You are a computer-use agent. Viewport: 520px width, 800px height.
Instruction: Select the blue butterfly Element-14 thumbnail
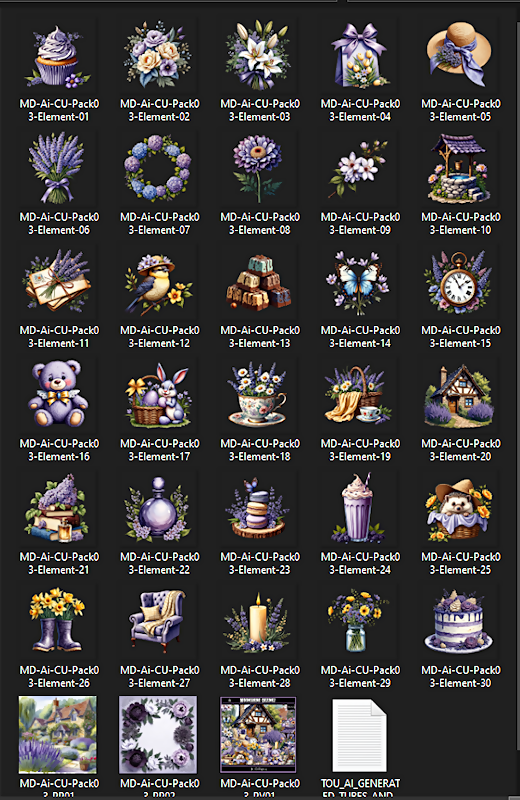tap(359, 282)
